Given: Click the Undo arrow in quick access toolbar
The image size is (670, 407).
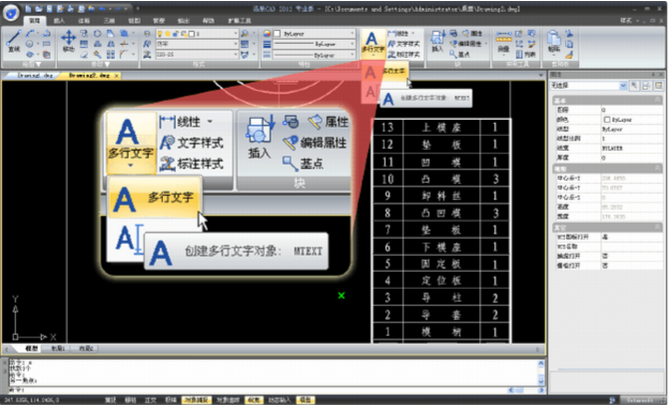Looking at the screenshot, I should pyautogui.click(x=103, y=9).
